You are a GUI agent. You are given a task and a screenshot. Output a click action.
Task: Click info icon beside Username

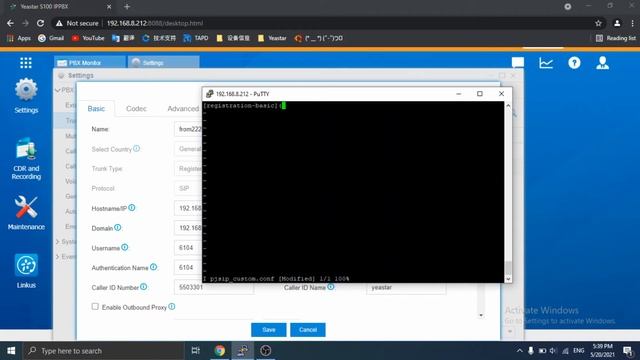tap(124, 247)
